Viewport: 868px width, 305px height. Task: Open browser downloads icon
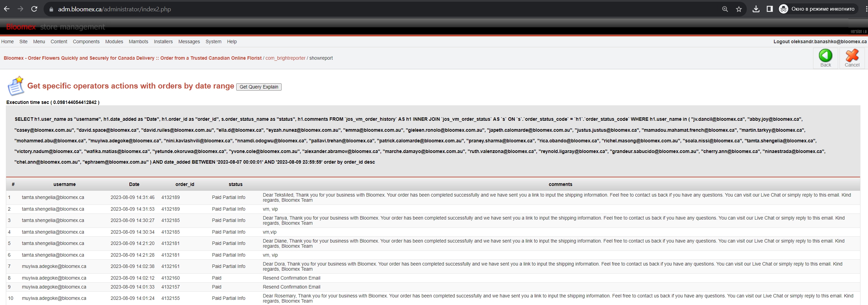756,9
